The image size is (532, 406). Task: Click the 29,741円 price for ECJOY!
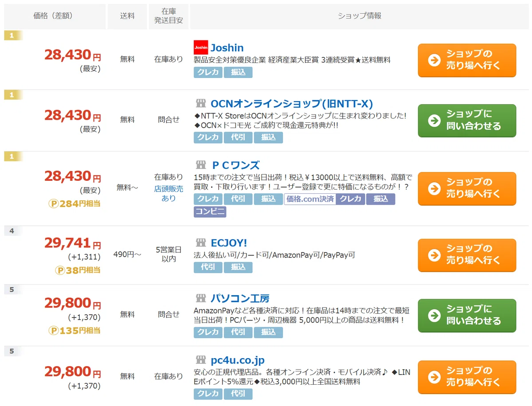click(x=73, y=243)
